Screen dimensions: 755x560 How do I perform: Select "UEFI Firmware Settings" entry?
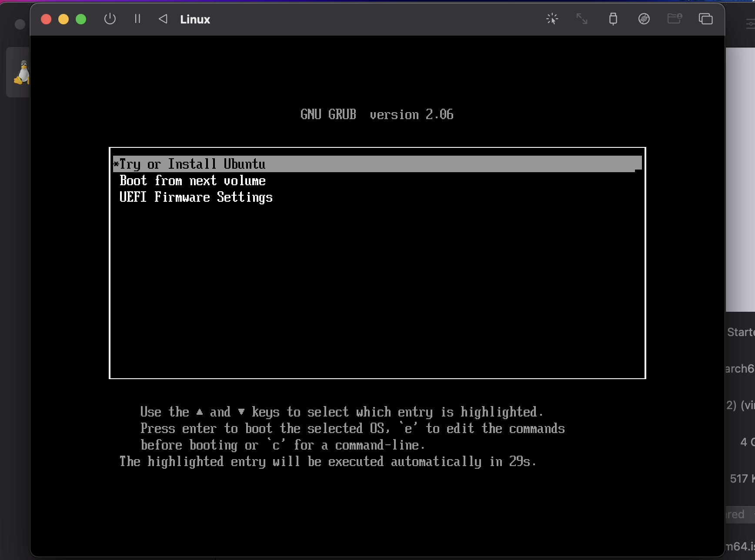(196, 197)
